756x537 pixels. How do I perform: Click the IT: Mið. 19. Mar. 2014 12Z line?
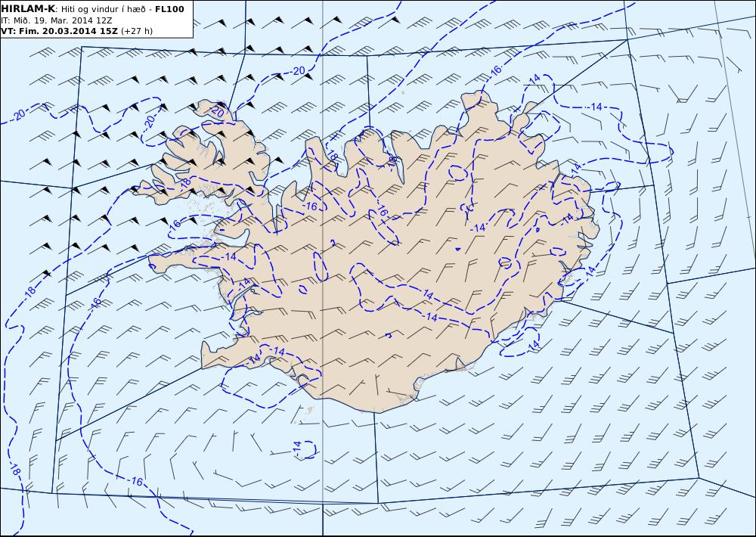[x=57, y=20]
